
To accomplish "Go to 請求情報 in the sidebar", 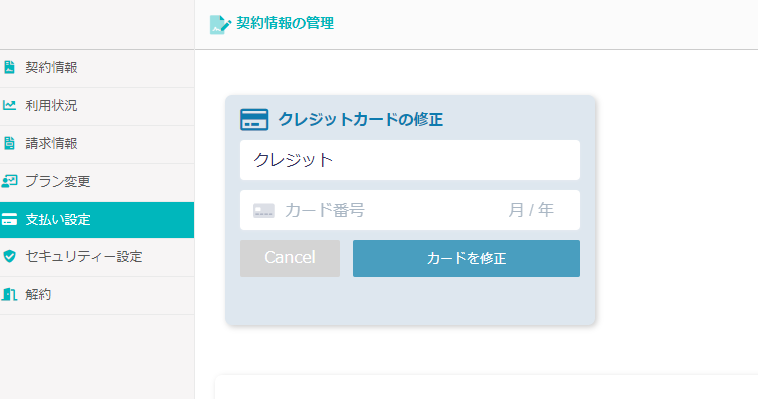I will (97, 144).
